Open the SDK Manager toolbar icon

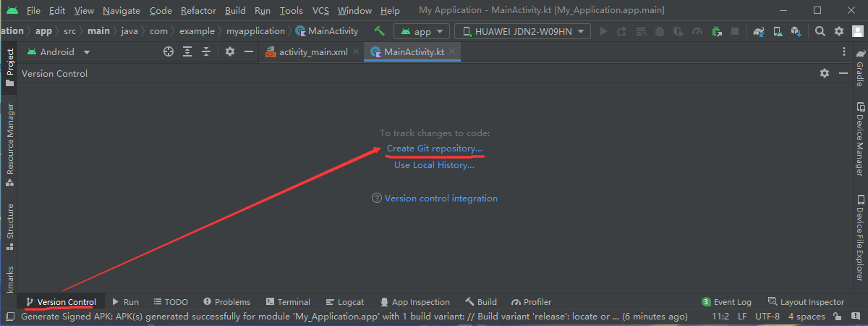(x=796, y=31)
